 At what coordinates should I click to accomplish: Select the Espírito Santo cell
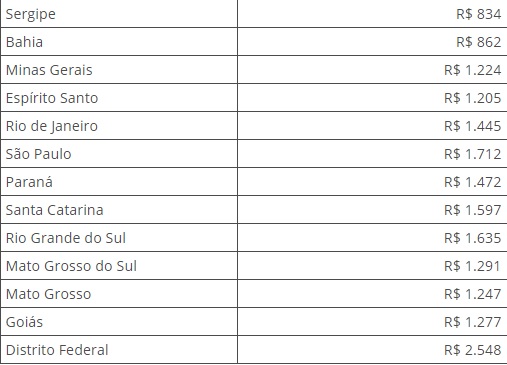(119, 98)
